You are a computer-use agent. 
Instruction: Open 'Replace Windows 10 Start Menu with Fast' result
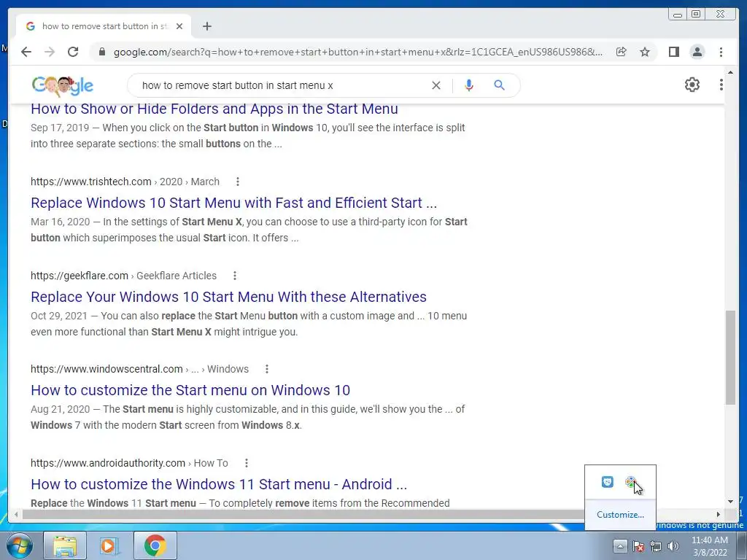pyautogui.click(x=234, y=203)
